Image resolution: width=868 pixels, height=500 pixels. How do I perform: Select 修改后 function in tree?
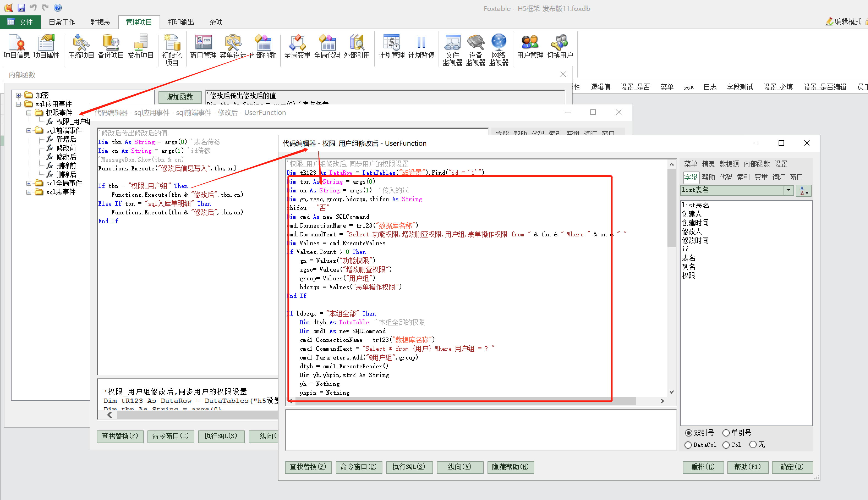(x=66, y=157)
